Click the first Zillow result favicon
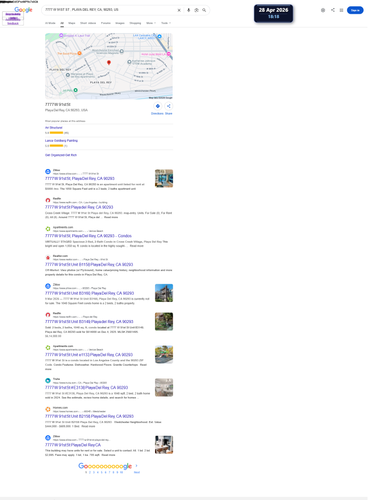This screenshot has width=372, height=500. (x=48, y=172)
